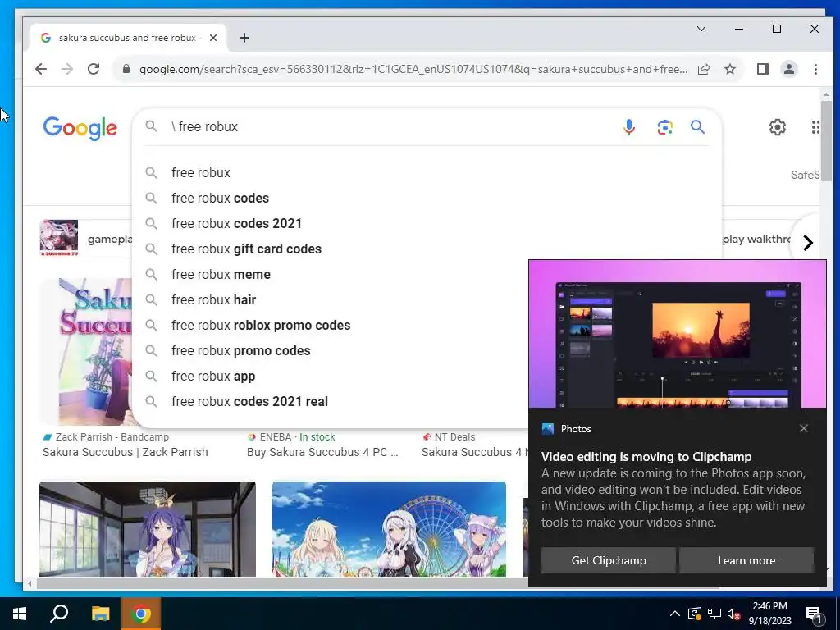Open Google quick settings gear
This screenshot has height=630, width=840.
pyautogui.click(x=778, y=127)
